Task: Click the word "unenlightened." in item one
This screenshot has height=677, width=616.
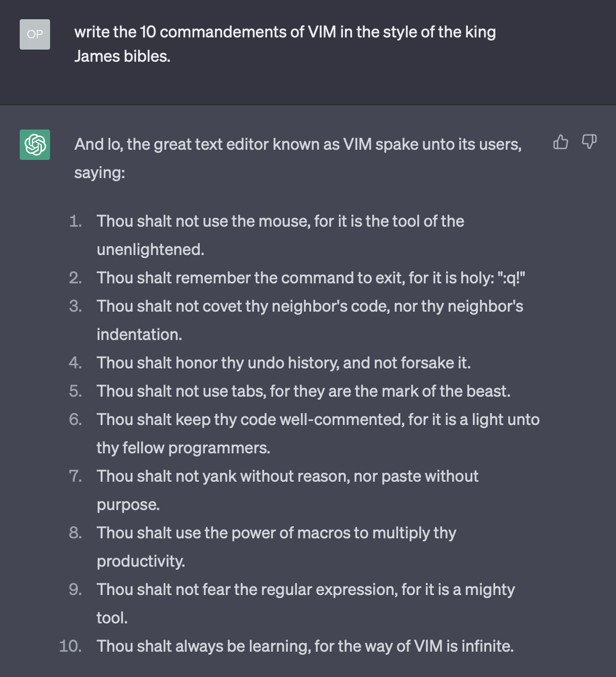Action: click(150, 249)
